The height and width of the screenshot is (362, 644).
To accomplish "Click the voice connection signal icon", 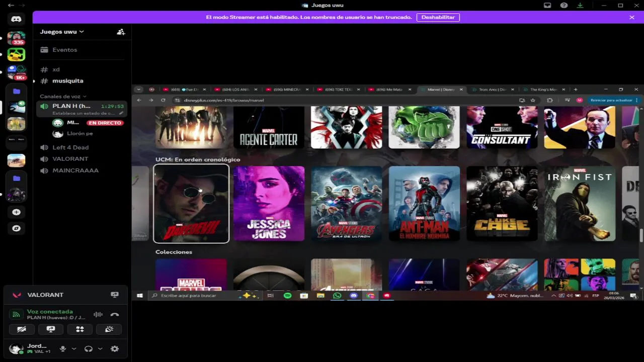I will [16, 315].
